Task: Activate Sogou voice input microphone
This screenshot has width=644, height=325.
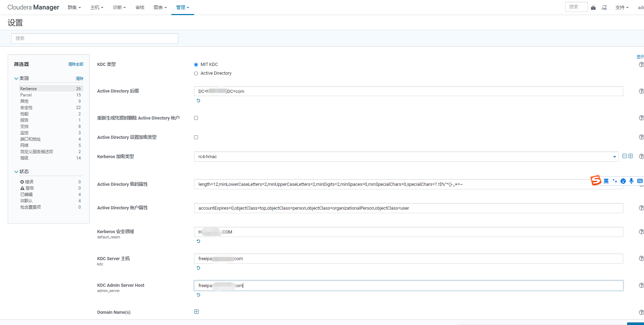Action: click(631, 181)
